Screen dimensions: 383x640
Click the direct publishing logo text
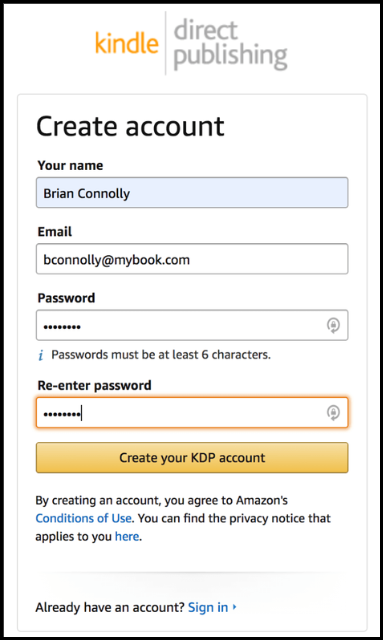(230, 44)
